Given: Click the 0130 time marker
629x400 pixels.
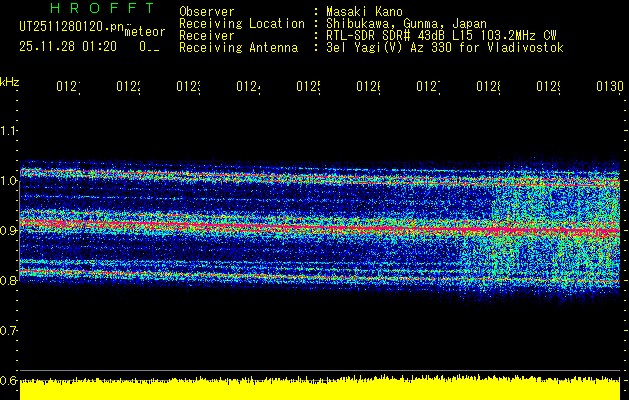Looking at the screenshot, I should [610, 86].
